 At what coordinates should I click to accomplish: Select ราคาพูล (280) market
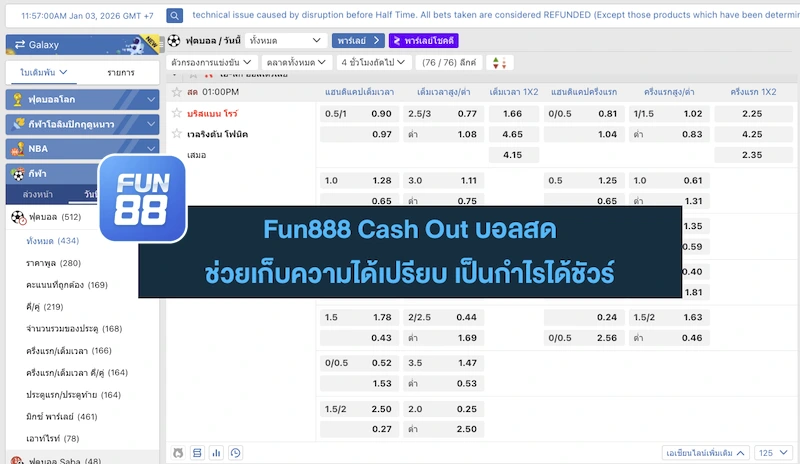pos(54,263)
